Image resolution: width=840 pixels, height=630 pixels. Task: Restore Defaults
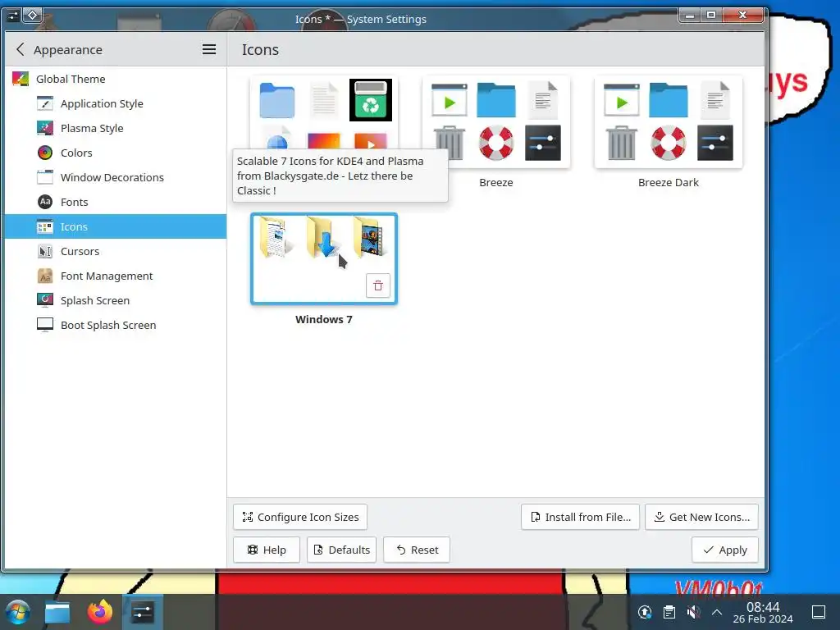tap(341, 550)
